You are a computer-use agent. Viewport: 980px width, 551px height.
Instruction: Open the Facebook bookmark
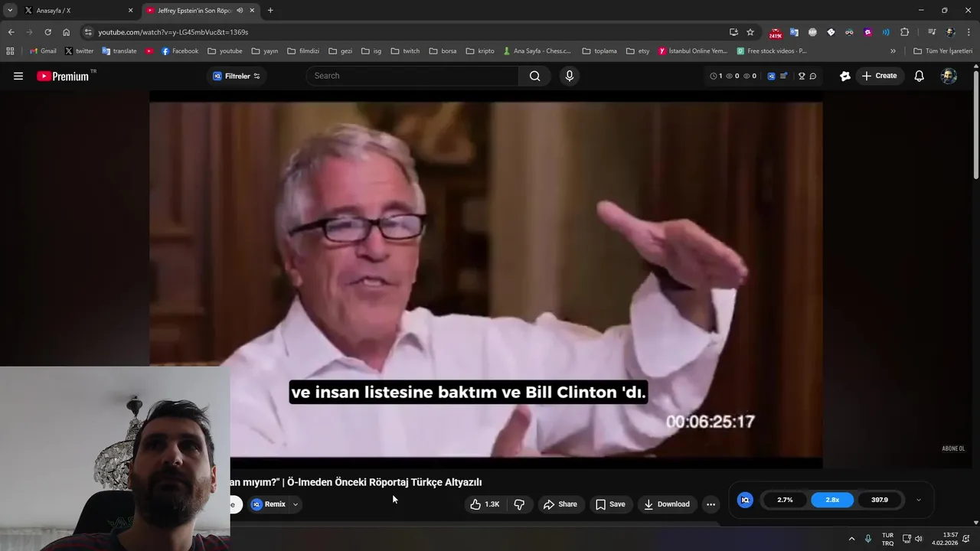point(180,51)
